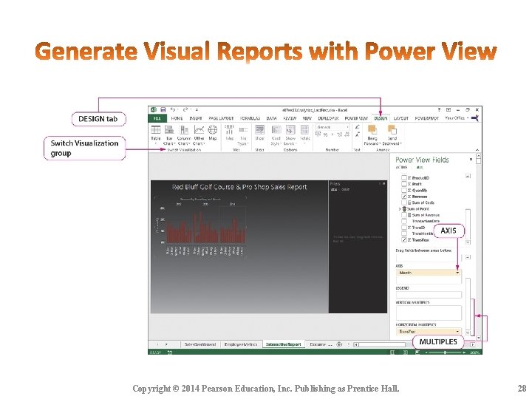Viewport: 532px width, 399px height.
Task: Open TransYear dropdown in Horizontal Multiples
Action: click(457, 332)
